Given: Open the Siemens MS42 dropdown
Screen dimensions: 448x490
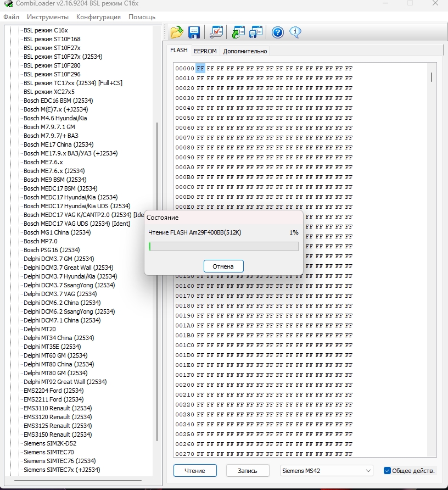Looking at the screenshot, I should pos(326,471).
